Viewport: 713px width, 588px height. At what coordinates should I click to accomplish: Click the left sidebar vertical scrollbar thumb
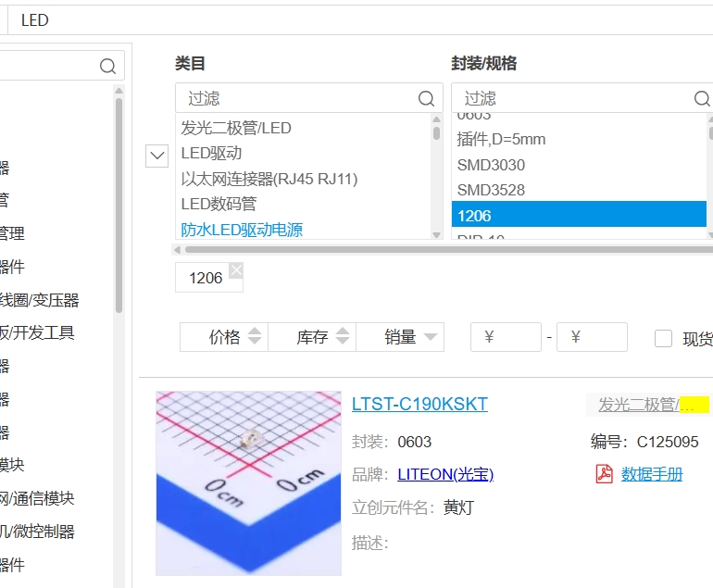119,205
